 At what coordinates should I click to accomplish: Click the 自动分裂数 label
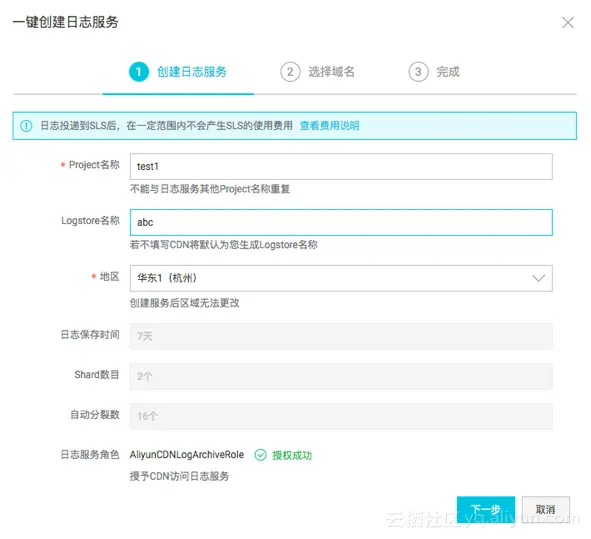click(95, 415)
